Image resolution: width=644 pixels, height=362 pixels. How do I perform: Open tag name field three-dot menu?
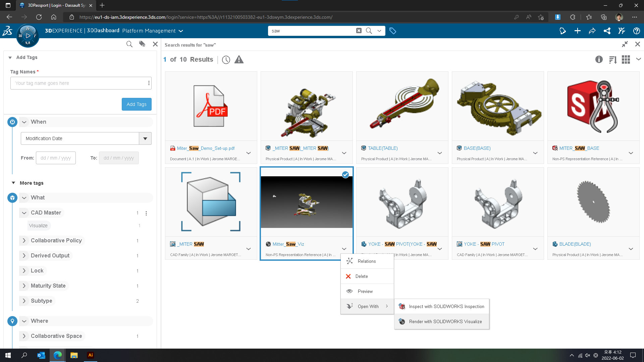click(x=149, y=83)
